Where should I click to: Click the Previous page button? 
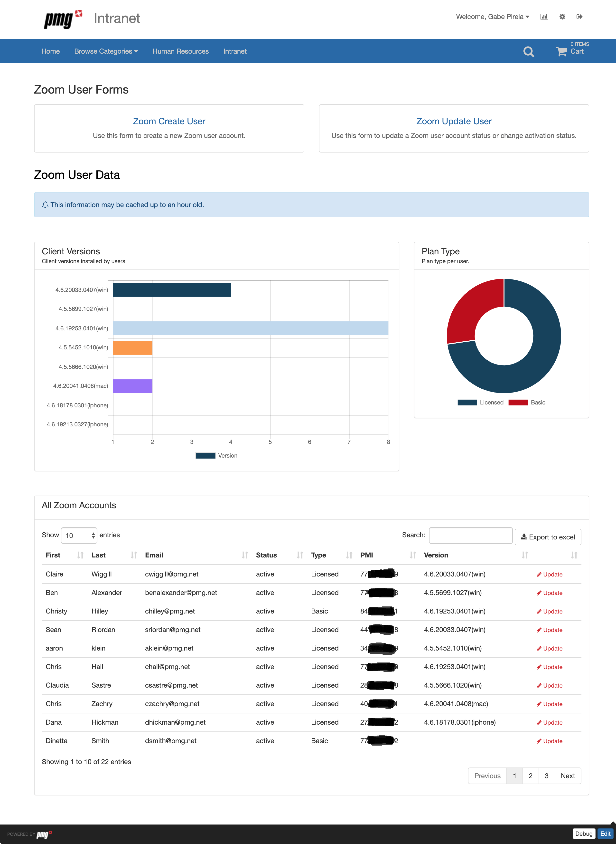(x=487, y=776)
